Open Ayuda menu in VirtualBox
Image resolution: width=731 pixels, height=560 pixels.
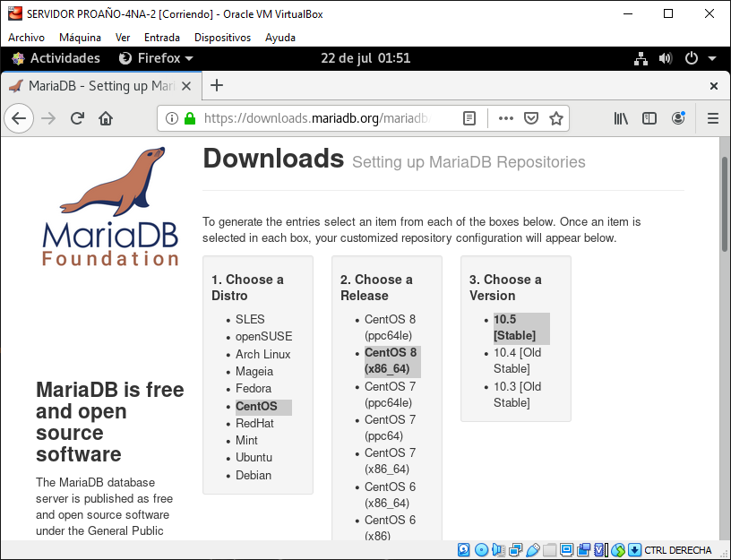(280, 38)
